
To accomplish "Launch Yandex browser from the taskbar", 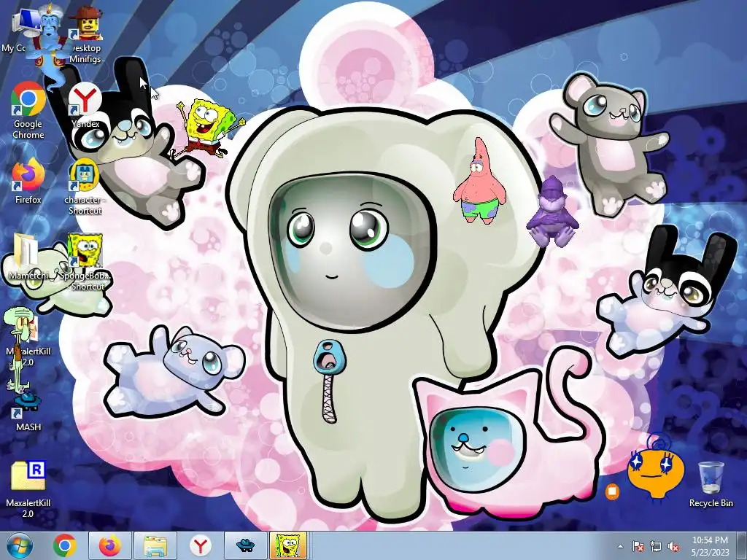I will [200, 545].
